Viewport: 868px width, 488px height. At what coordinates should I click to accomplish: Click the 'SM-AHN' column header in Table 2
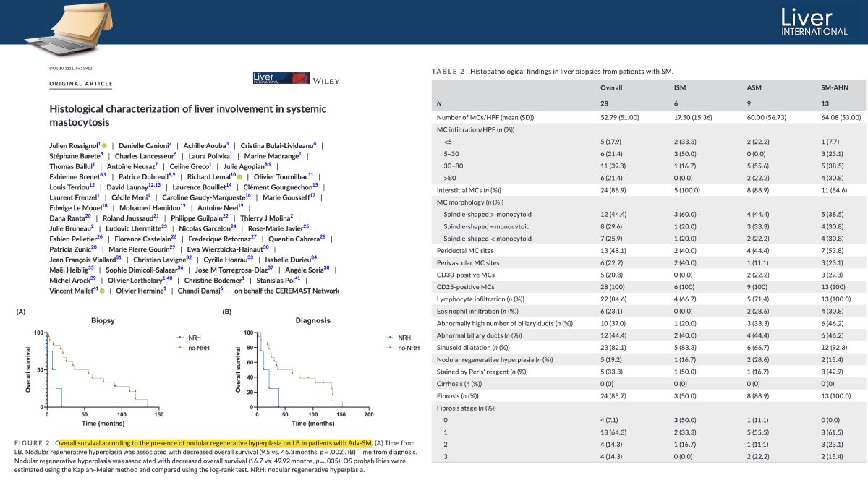(x=833, y=87)
